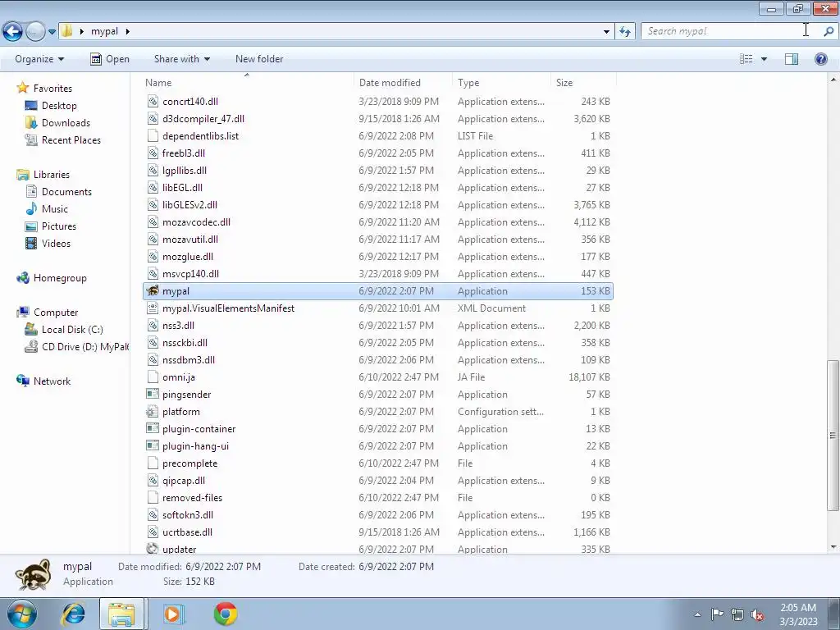Open the Windows Start button
The image size is (840, 630).
pyautogui.click(x=21, y=614)
